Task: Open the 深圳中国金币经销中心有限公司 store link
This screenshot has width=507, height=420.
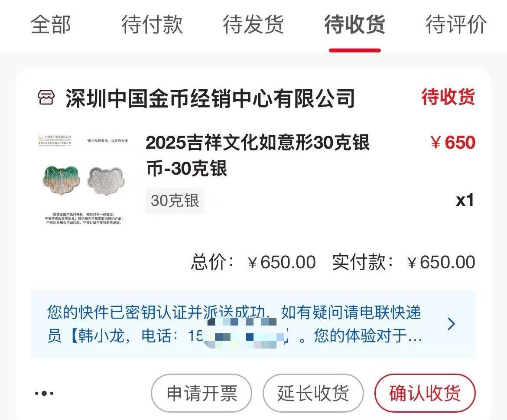Action: 210,98
